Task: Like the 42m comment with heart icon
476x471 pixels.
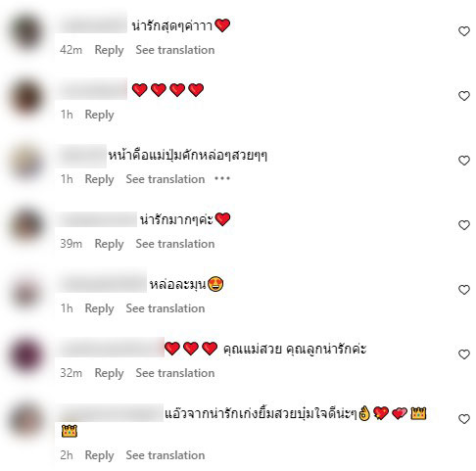Action: pos(464,31)
